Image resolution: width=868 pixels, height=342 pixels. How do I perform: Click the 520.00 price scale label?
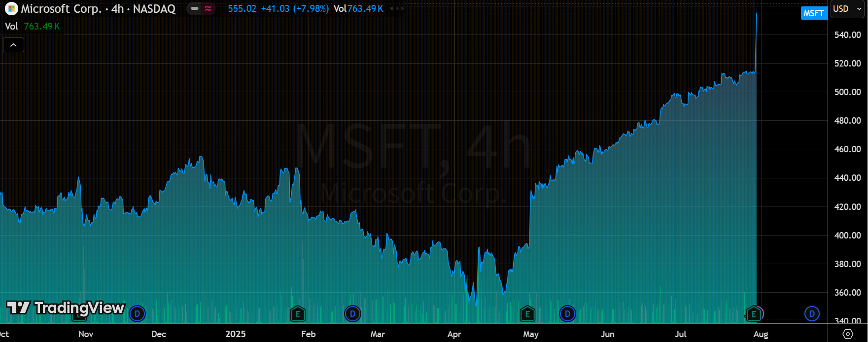click(x=848, y=64)
